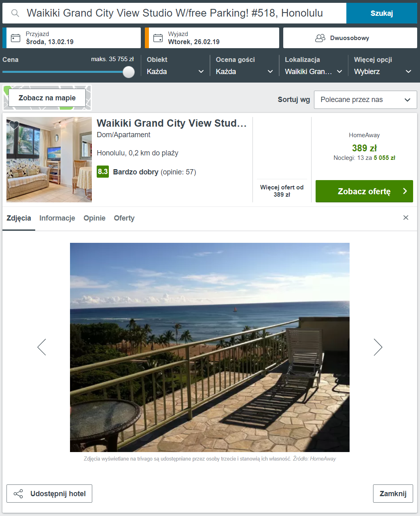Screen dimensions: 420x516
Task: Open the check-out calendar icon
Action: 158,38
